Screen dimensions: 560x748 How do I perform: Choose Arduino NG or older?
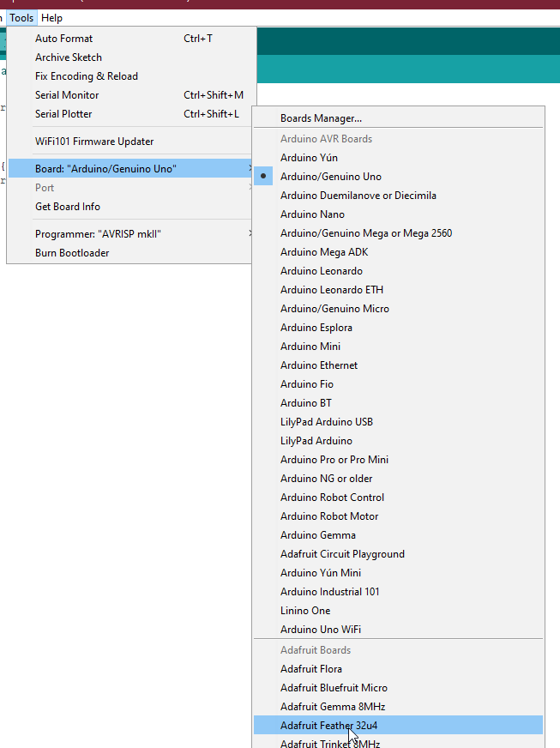pos(398,479)
